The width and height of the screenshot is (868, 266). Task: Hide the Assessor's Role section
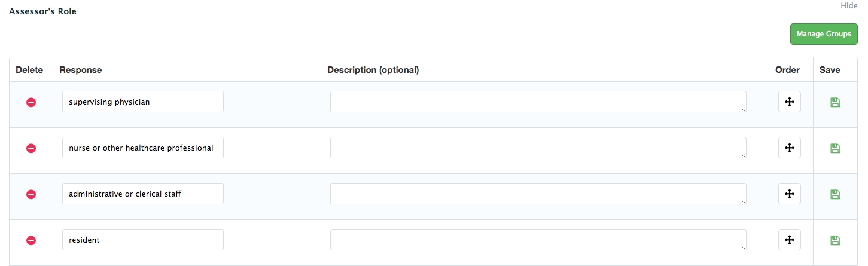(x=849, y=5)
